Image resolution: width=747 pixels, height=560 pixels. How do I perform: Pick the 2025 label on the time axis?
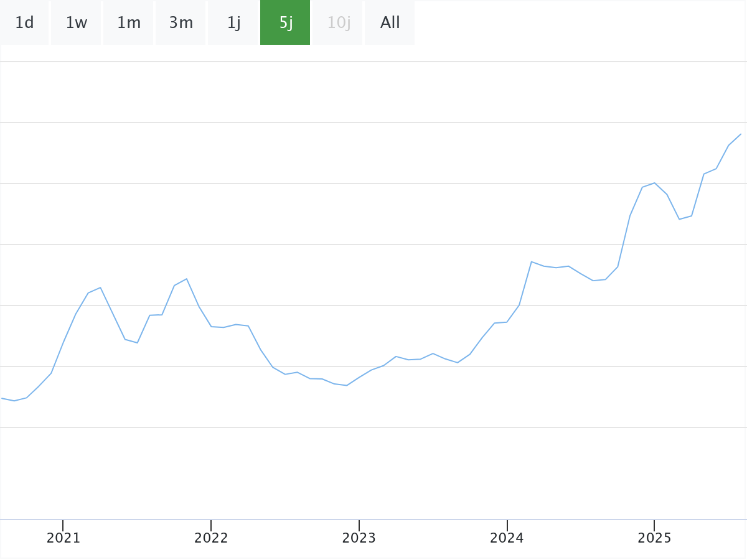click(655, 538)
